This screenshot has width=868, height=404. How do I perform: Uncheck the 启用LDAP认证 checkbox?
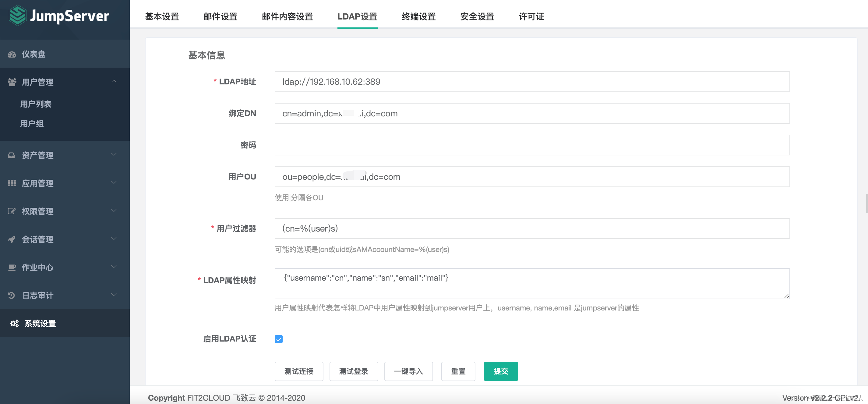point(278,339)
